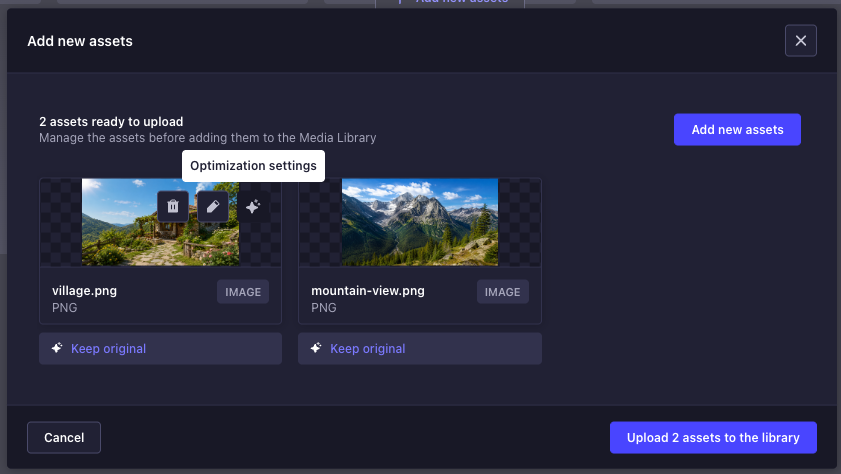841x474 pixels.
Task: Click the Optimization settings tooltip
Action: click(253, 166)
